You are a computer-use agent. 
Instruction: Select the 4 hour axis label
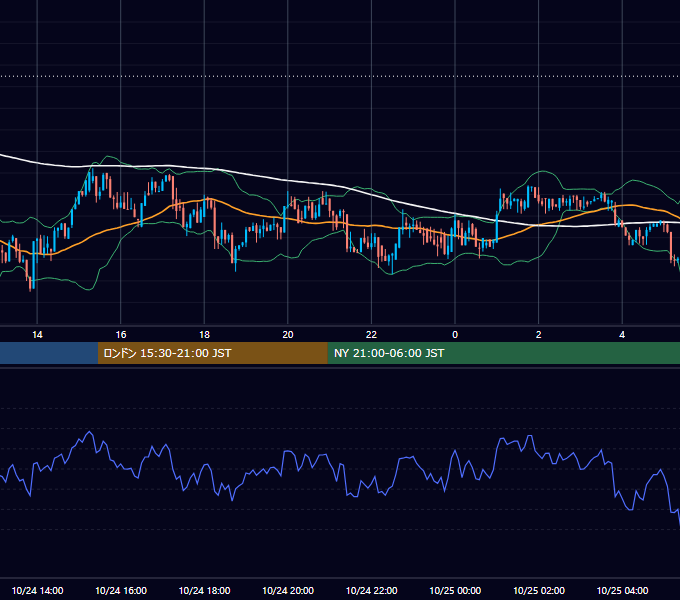click(622, 335)
